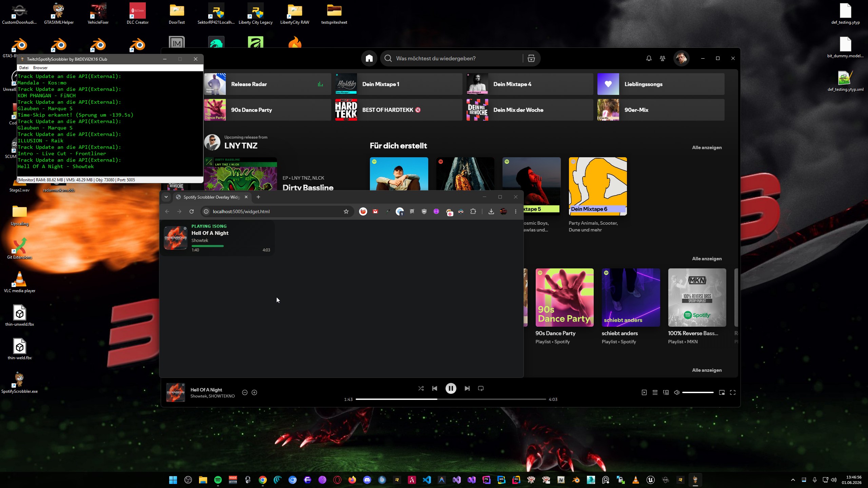Select the DLC Creator desktop shortcut

[x=137, y=14]
